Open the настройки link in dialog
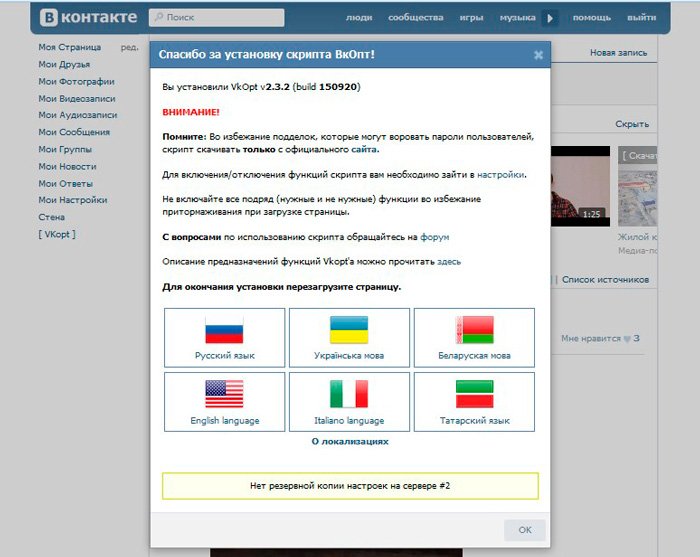Image resolution: width=700 pixels, height=557 pixels. click(500, 175)
